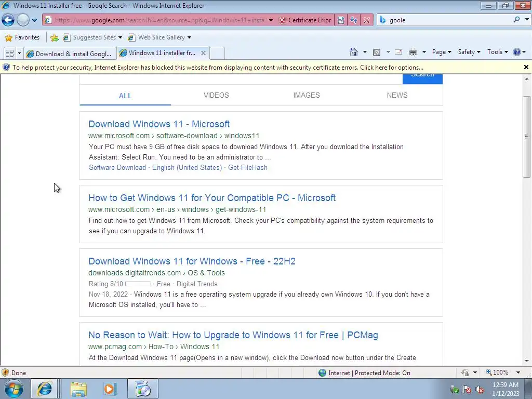This screenshot has height=399, width=532.
Task: Expand the Home button dropdown arrow
Action: click(365, 52)
